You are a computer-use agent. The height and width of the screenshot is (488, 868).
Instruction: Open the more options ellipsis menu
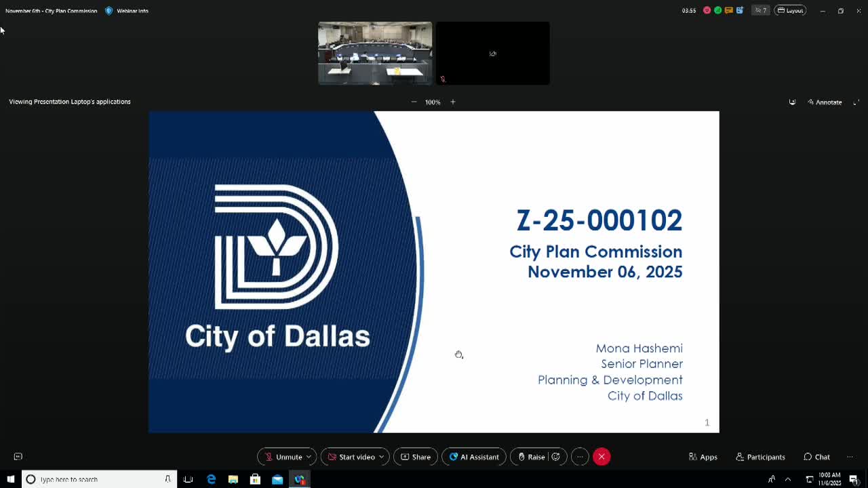[x=580, y=457]
